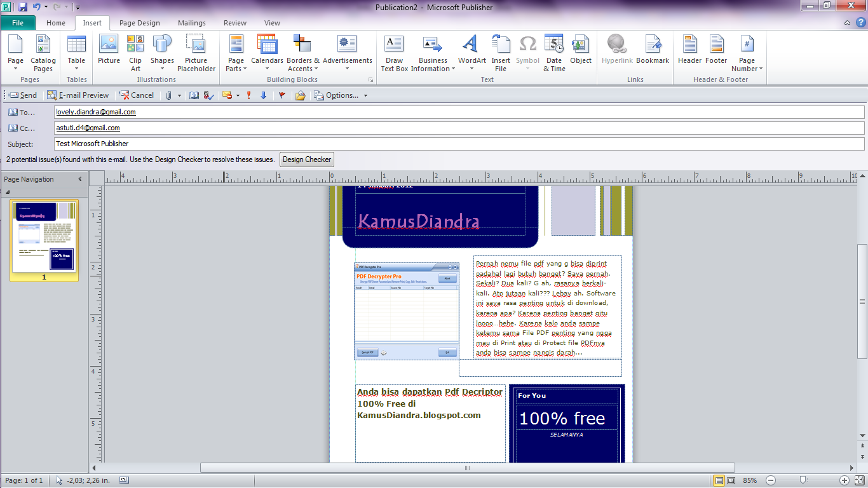Toggle high importance on the email

(248, 95)
